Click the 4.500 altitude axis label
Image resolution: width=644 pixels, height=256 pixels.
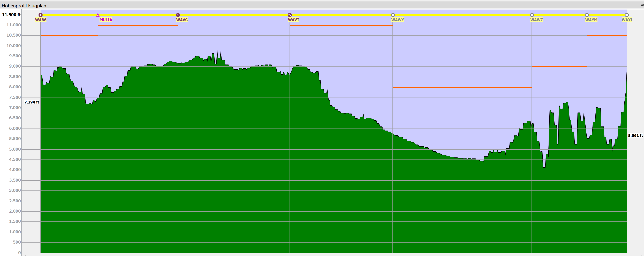click(x=15, y=159)
